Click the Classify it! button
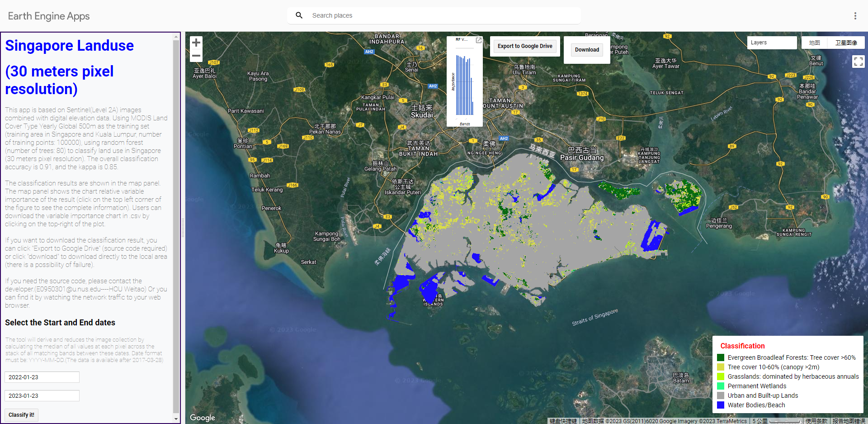 coord(21,414)
